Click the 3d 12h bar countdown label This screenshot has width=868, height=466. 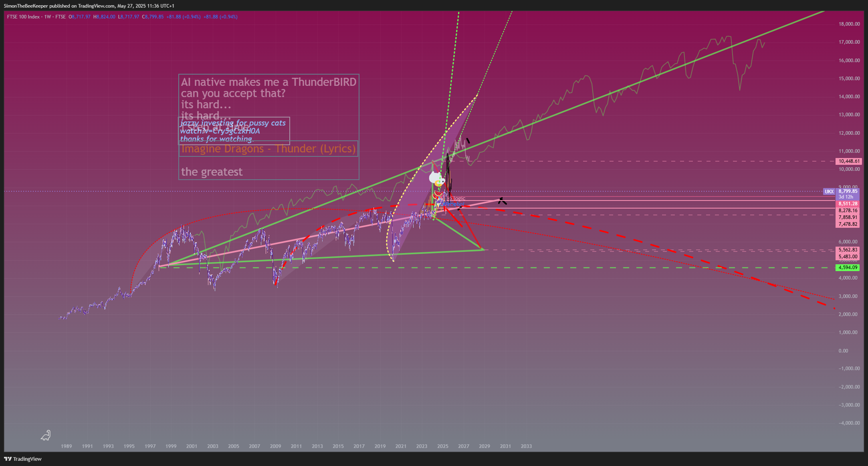click(846, 197)
